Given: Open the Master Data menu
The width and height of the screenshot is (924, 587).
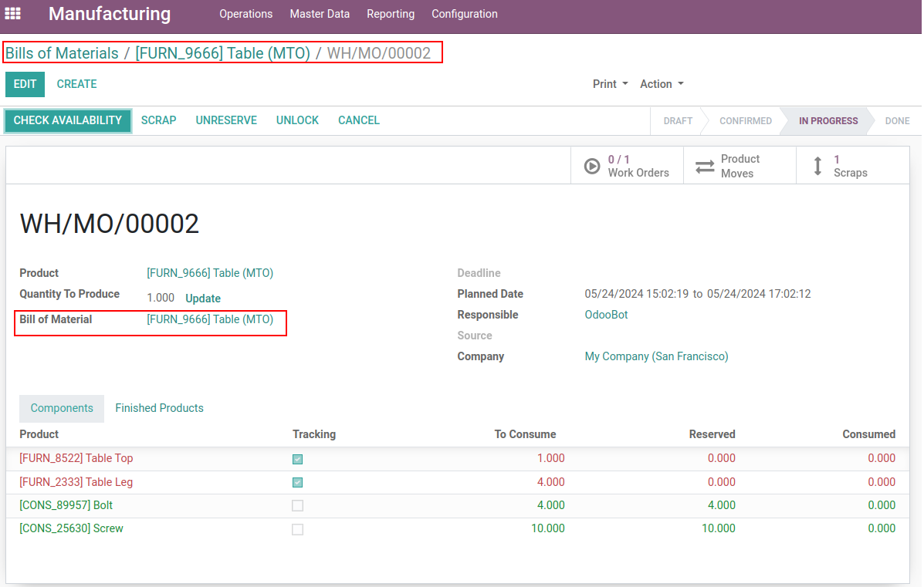Looking at the screenshot, I should pos(320,14).
